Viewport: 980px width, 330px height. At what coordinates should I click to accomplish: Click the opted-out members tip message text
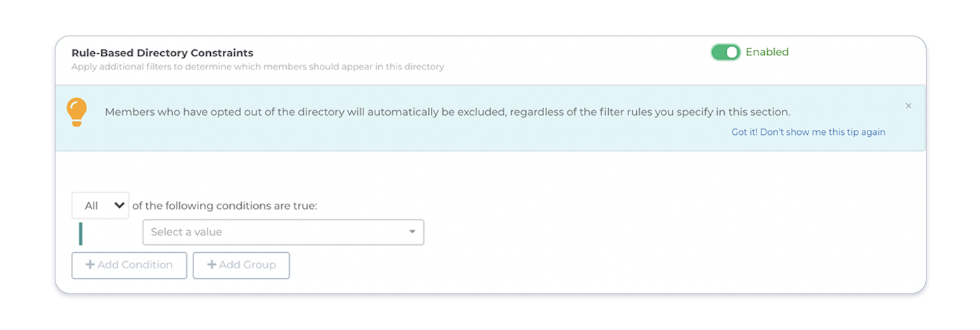point(448,112)
